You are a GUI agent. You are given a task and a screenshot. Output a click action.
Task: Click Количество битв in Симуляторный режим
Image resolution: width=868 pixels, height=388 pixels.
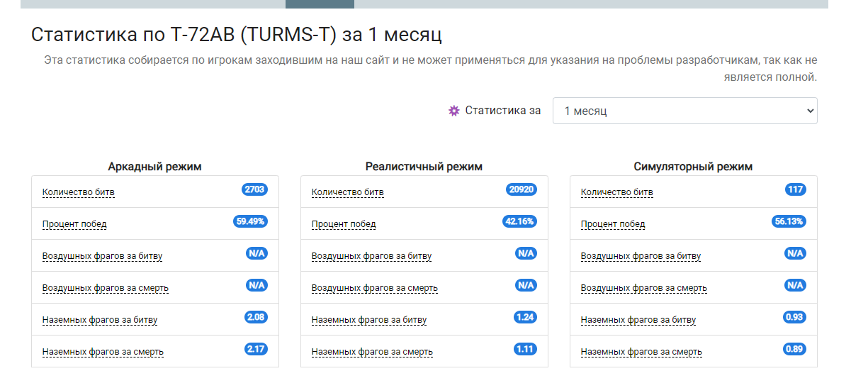[x=616, y=192]
